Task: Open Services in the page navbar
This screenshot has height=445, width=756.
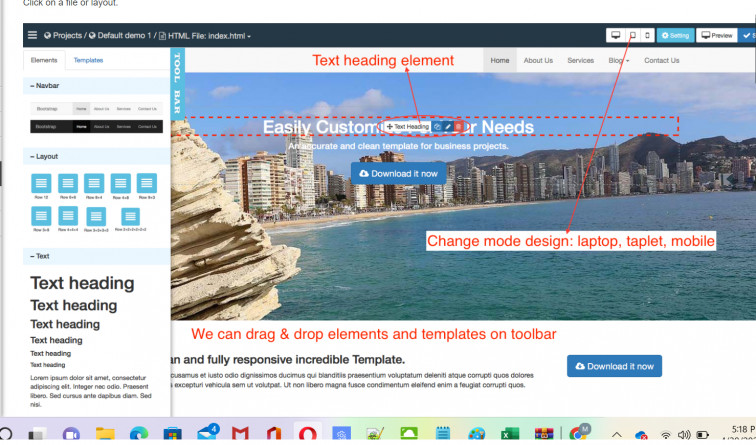Action: click(580, 60)
